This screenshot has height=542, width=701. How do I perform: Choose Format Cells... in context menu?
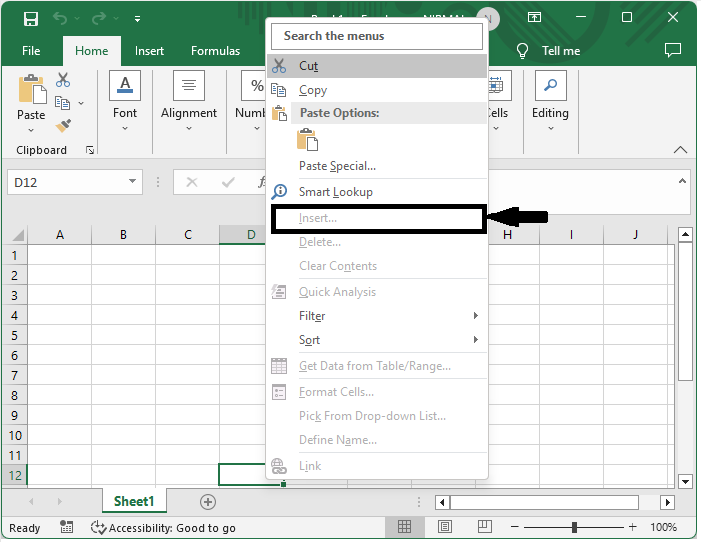pyautogui.click(x=377, y=392)
